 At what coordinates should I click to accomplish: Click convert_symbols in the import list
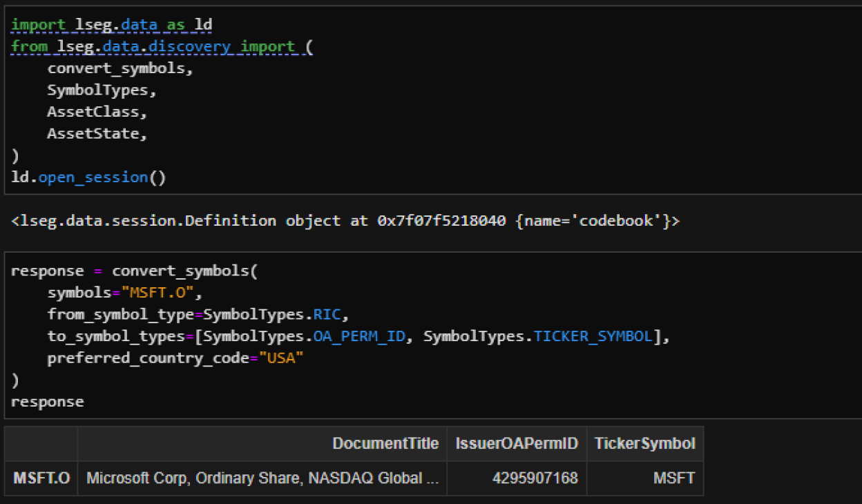click(x=120, y=68)
